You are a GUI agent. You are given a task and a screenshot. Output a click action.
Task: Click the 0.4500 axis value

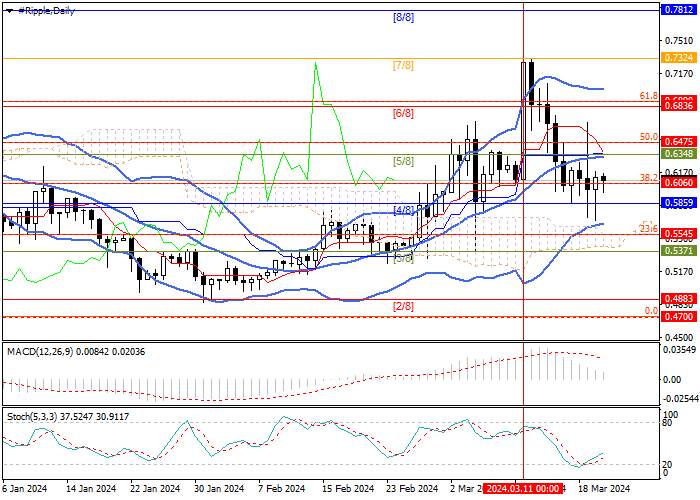point(679,338)
